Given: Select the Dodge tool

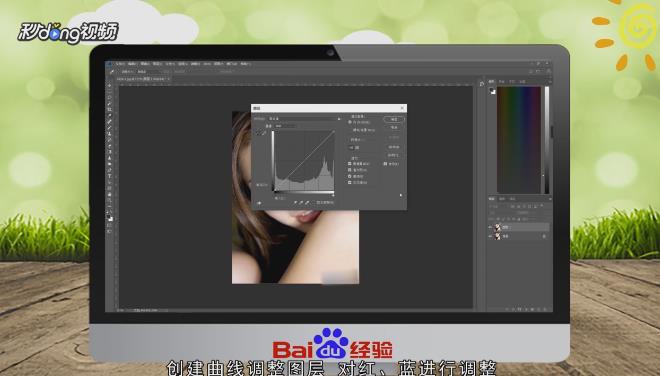Looking at the screenshot, I should click(x=109, y=164).
